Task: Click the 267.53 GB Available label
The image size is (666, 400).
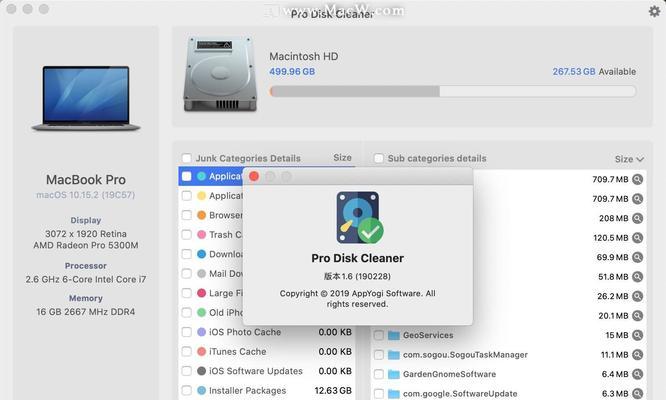Action: pos(594,72)
